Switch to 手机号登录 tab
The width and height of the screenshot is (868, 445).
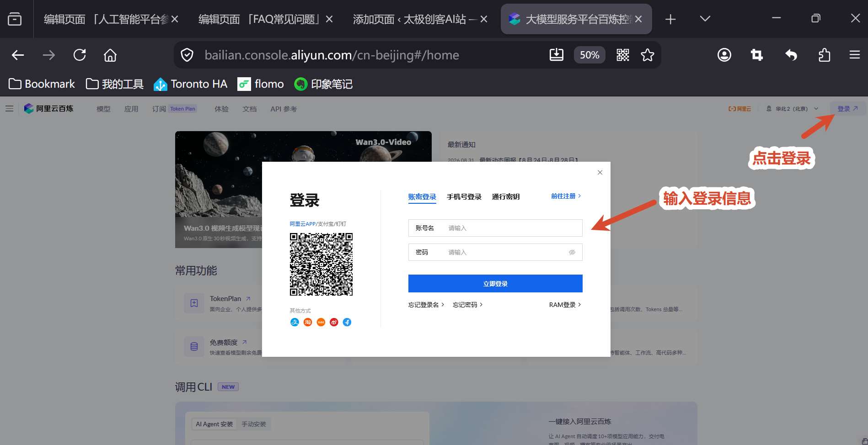point(464,197)
